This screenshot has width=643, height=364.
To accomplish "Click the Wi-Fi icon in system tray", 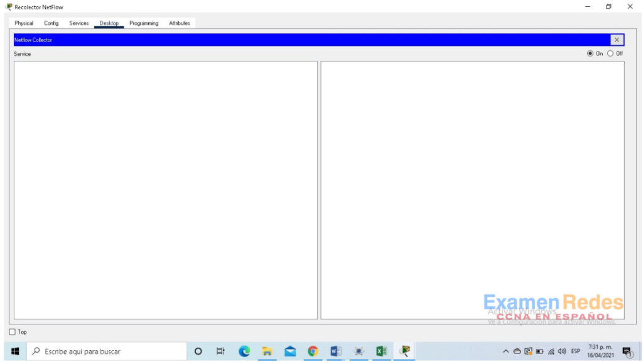I will [551, 351].
